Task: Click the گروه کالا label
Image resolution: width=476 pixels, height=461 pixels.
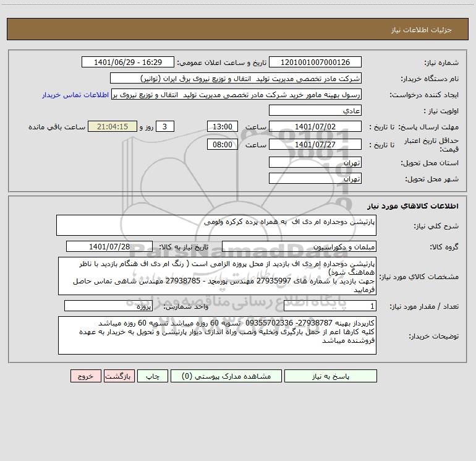Action: click(x=444, y=247)
